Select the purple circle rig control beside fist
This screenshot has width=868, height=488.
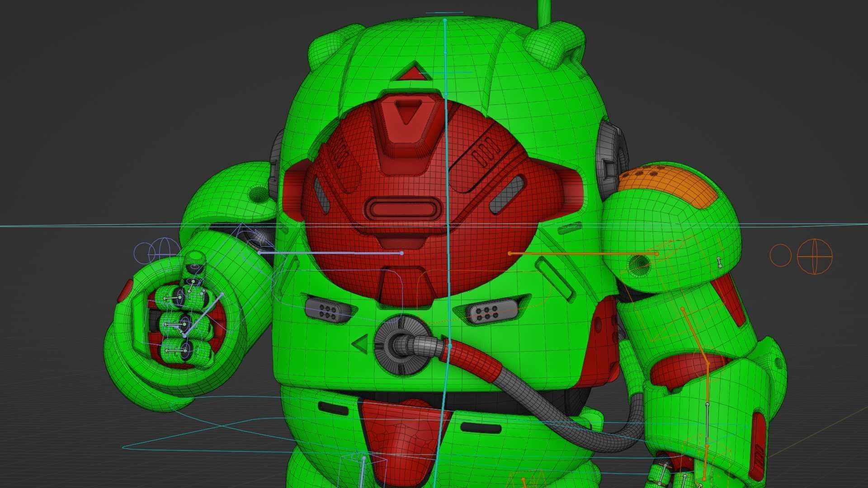[145, 253]
